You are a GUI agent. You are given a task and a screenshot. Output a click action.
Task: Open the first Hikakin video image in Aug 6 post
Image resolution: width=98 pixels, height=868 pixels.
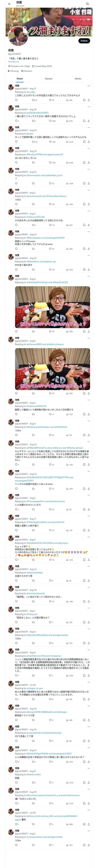pyautogui.click(x=52, y=307)
